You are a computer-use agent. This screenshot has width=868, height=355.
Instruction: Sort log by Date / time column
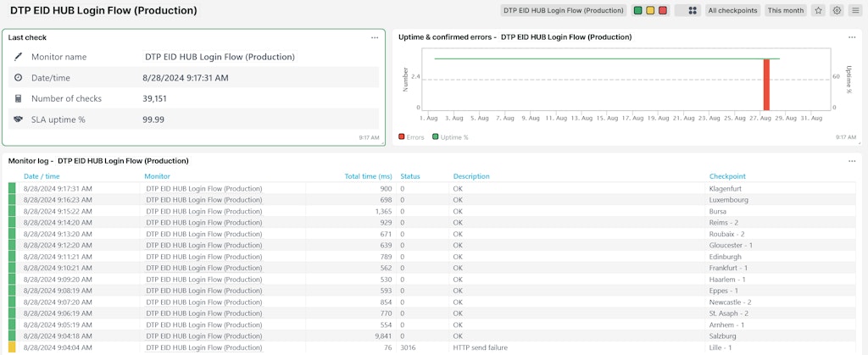point(42,176)
